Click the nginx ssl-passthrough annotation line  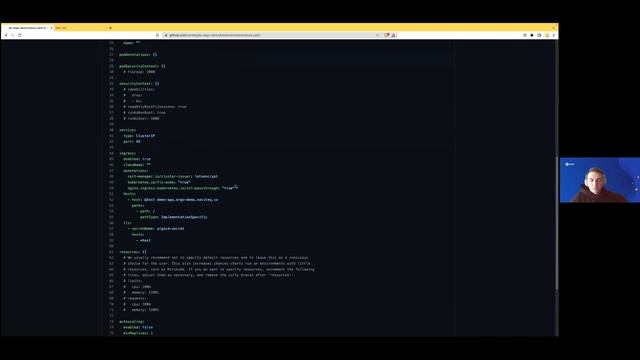click(x=180, y=188)
